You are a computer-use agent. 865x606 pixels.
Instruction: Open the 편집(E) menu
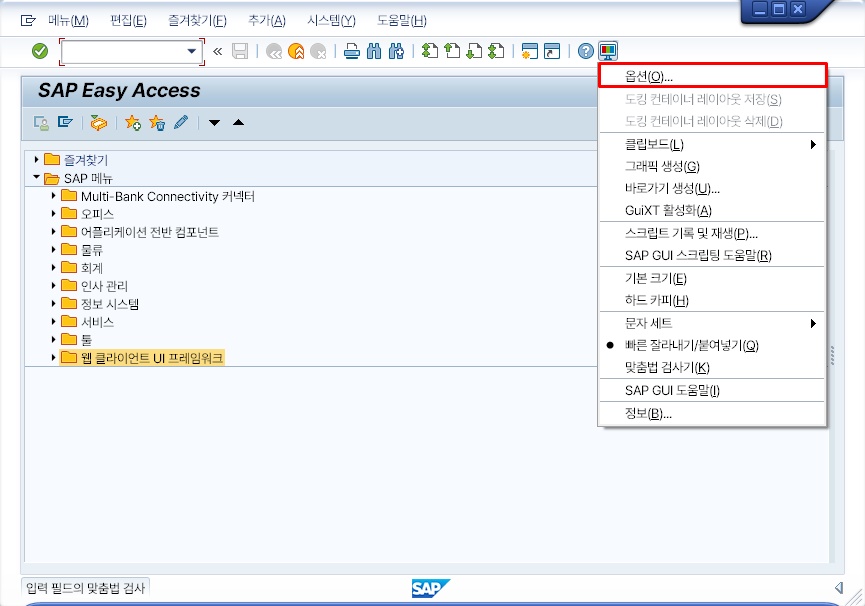(128, 21)
